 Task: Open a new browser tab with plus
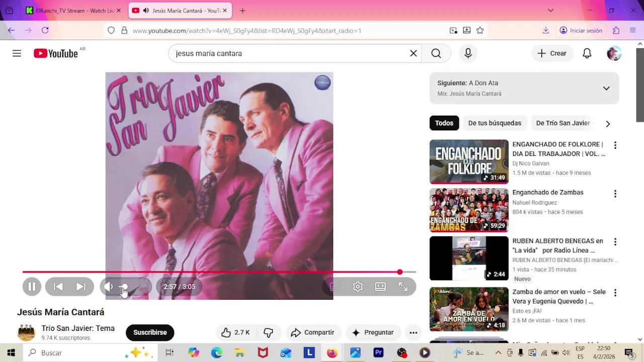tap(243, 11)
